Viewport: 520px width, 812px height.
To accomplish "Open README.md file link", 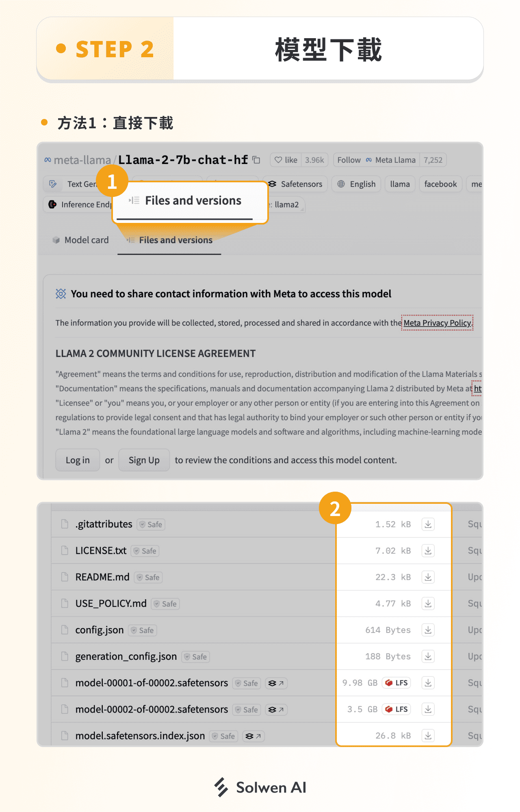I will point(102,577).
